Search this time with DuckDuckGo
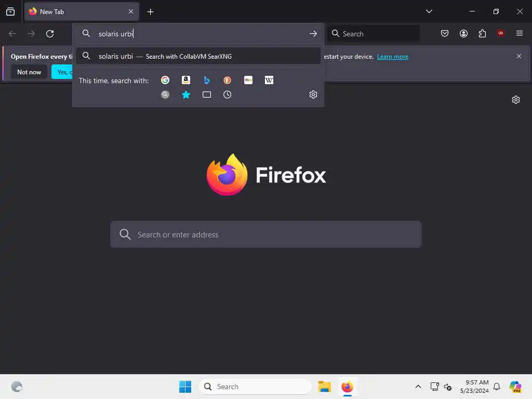Viewport: 532px width, 399px height. pyautogui.click(x=228, y=80)
